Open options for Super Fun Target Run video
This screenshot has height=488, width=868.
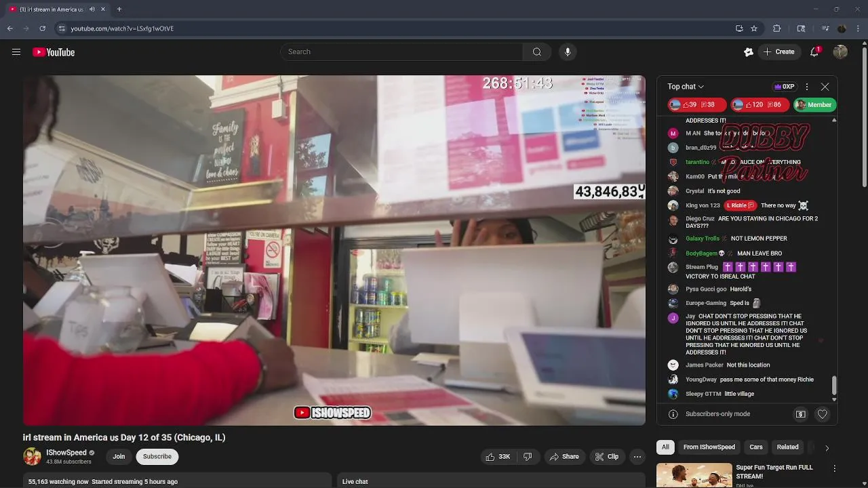coord(835,468)
